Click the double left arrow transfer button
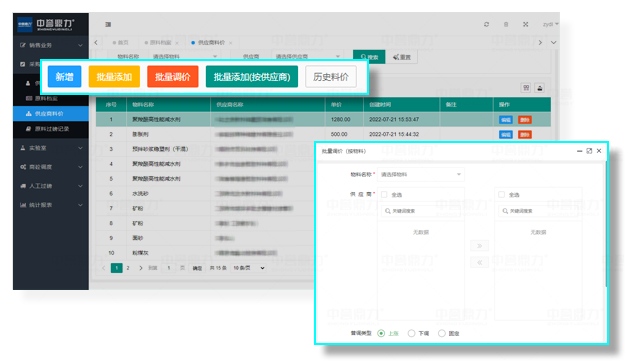637x364 pixels. [x=479, y=262]
